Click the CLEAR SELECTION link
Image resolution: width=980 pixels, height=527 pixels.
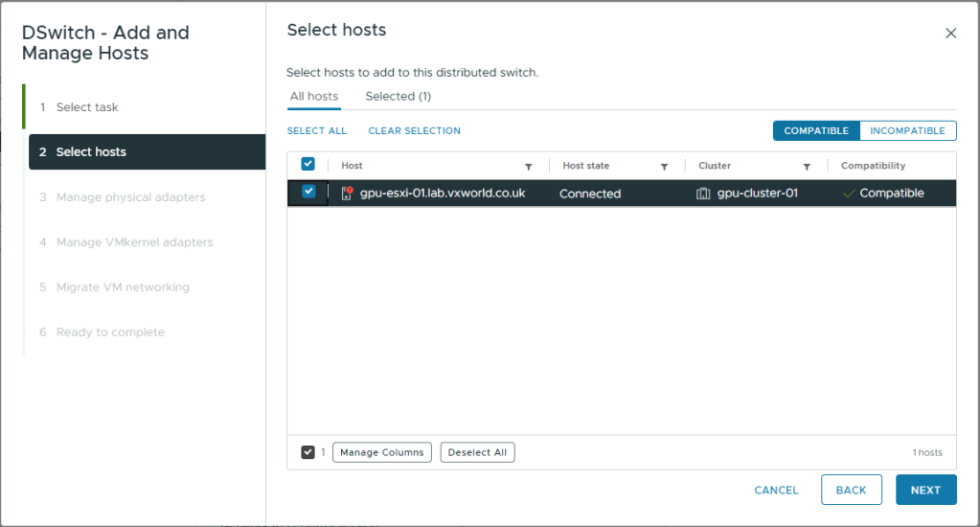[x=414, y=131]
